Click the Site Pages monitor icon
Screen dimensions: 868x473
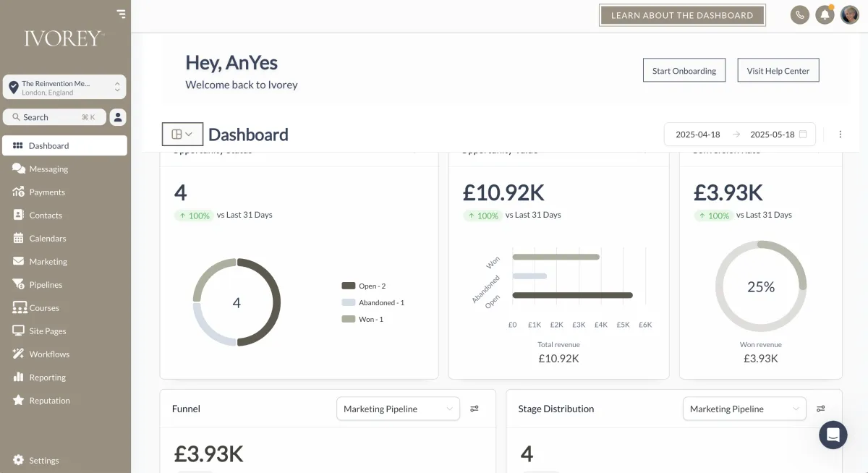click(x=18, y=331)
